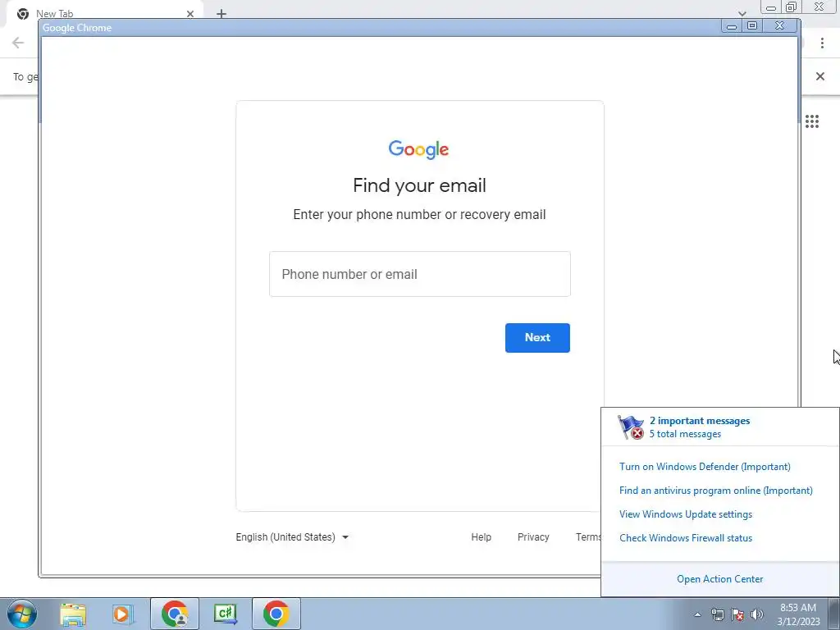Open the Terms link
840x630 pixels.
click(x=588, y=536)
